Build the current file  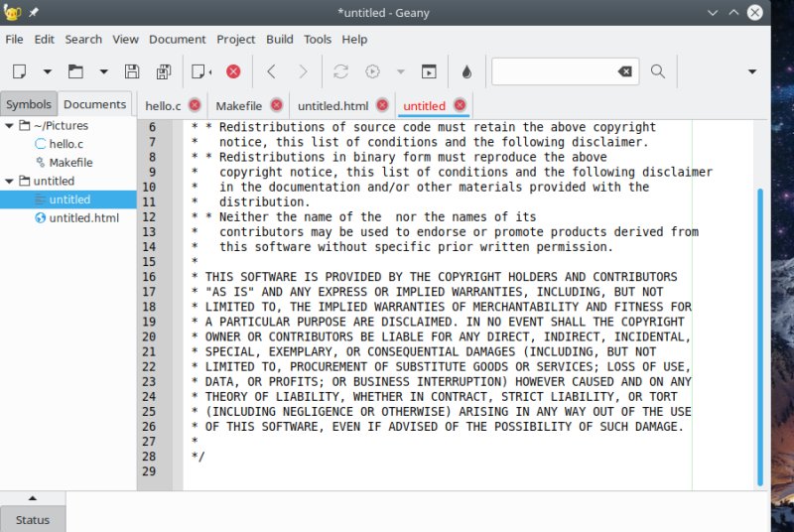coord(373,71)
